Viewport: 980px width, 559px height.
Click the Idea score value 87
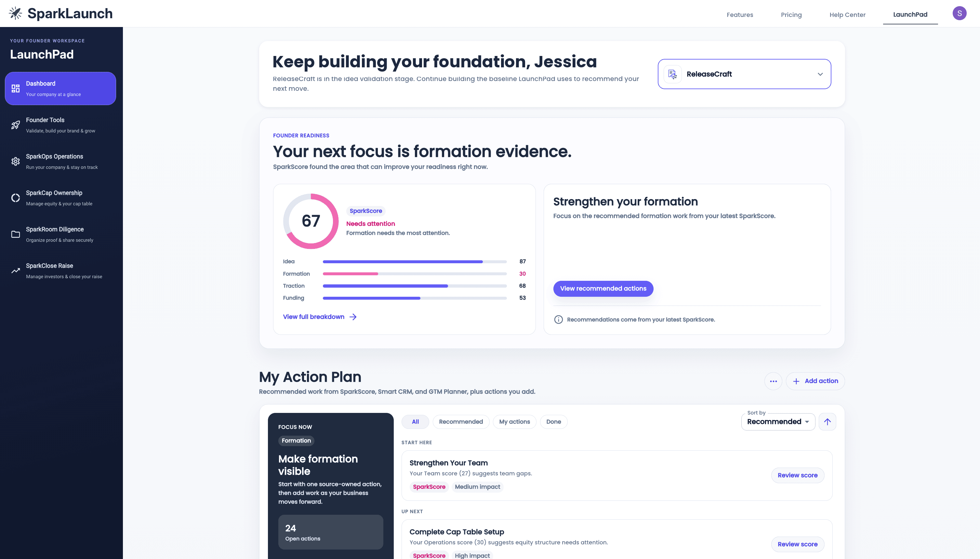point(522,262)
